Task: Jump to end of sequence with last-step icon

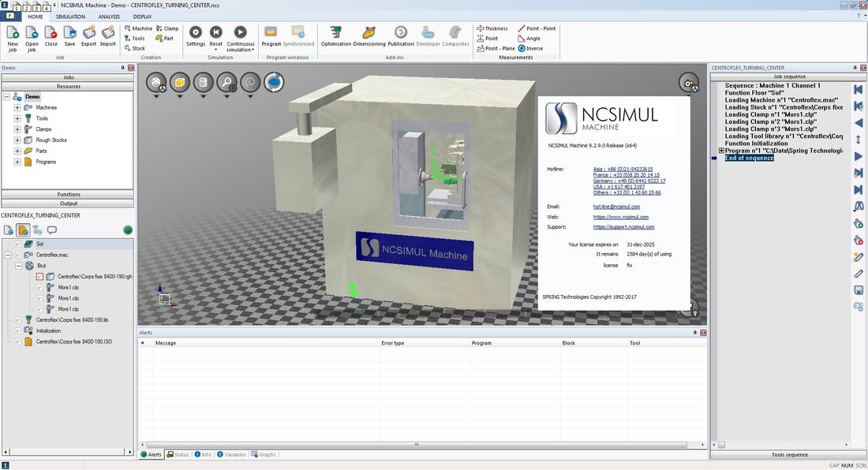Action: click(858, 190)
